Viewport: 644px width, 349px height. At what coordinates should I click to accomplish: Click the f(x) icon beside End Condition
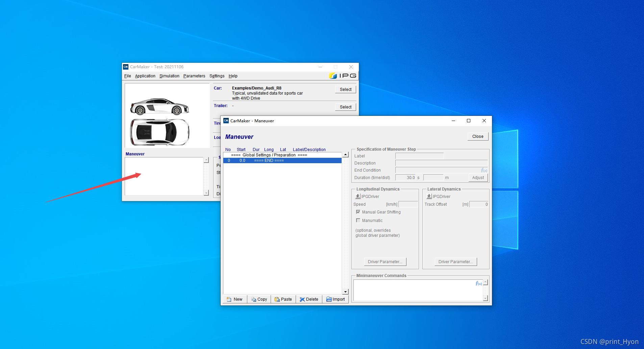[x=484, y=170]
